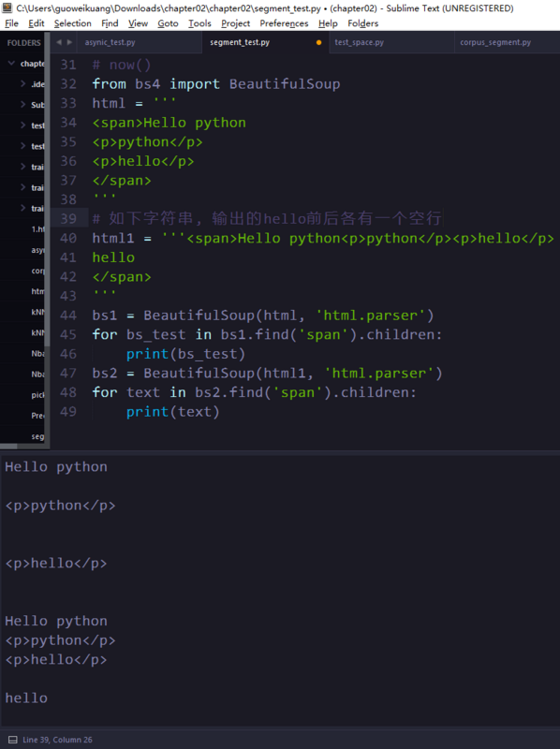Viewport: 560px width, 749px height.
Task: Open the File menu
Action: coord(11,23)
